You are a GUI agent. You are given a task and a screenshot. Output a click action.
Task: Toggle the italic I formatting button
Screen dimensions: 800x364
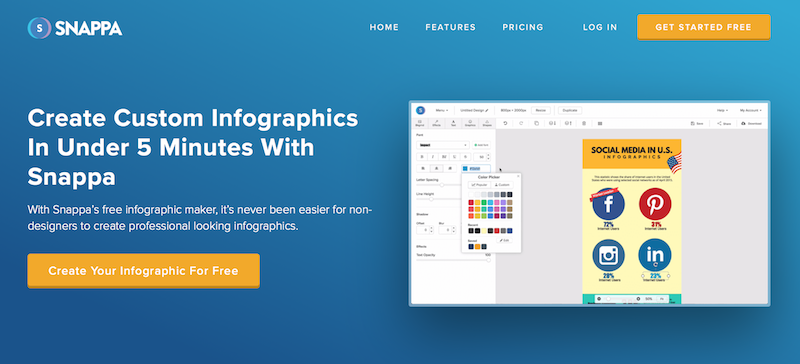click(434, 157)
